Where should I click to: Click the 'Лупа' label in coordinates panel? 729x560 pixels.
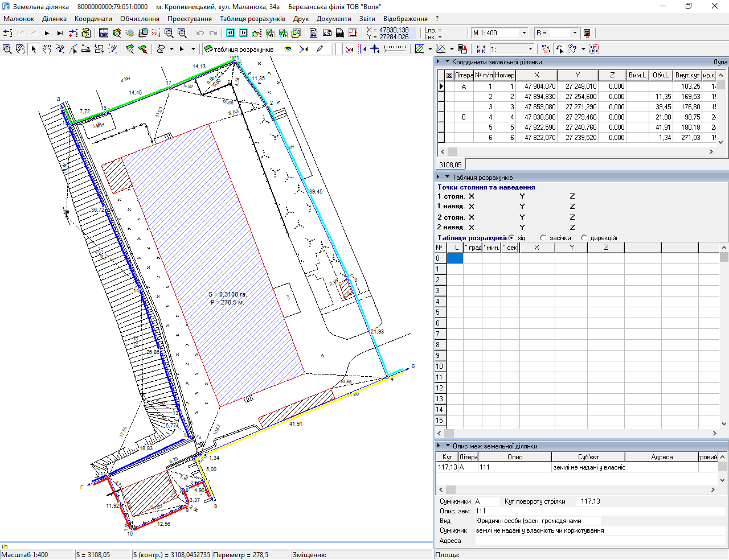(720, 62)
